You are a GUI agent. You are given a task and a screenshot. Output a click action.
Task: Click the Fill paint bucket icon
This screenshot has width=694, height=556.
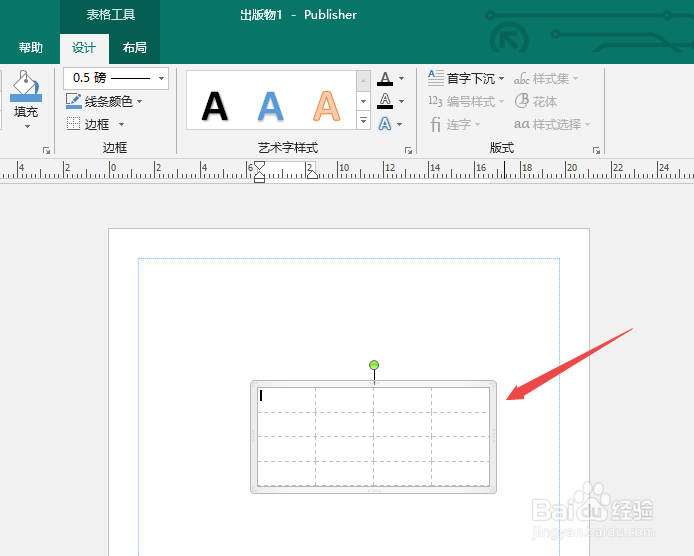pos(26,86)
